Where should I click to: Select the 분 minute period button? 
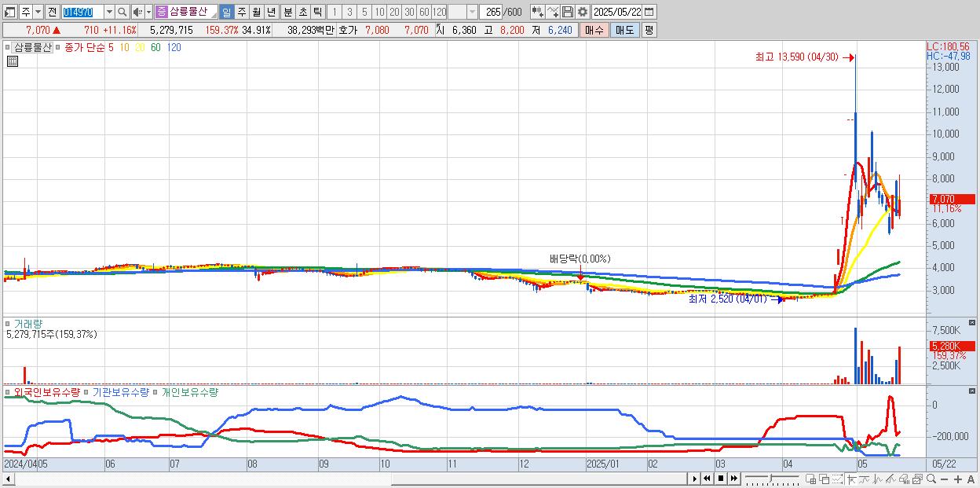(x=287, y=12)
